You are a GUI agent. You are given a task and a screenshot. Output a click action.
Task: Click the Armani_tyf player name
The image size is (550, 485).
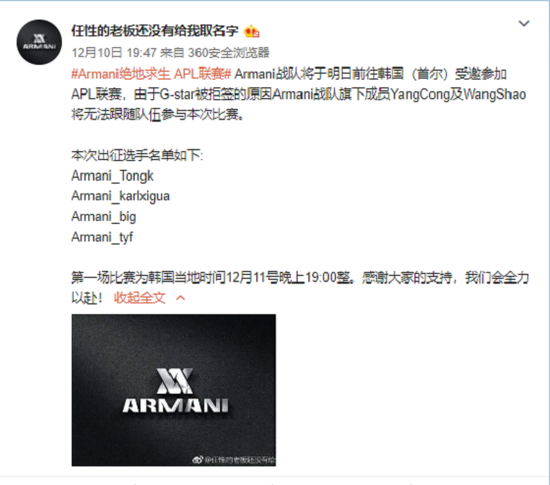(102, 237)
